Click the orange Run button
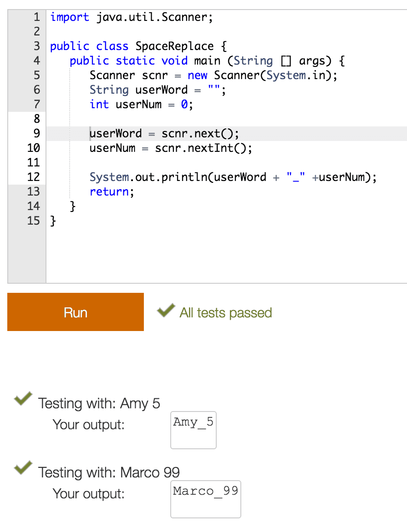The image size is (407, 532). tap(76, 312)
